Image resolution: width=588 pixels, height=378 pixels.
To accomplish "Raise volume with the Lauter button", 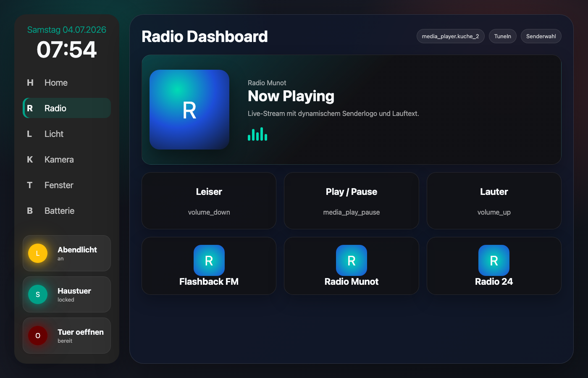I will click(x=494, y=201).
